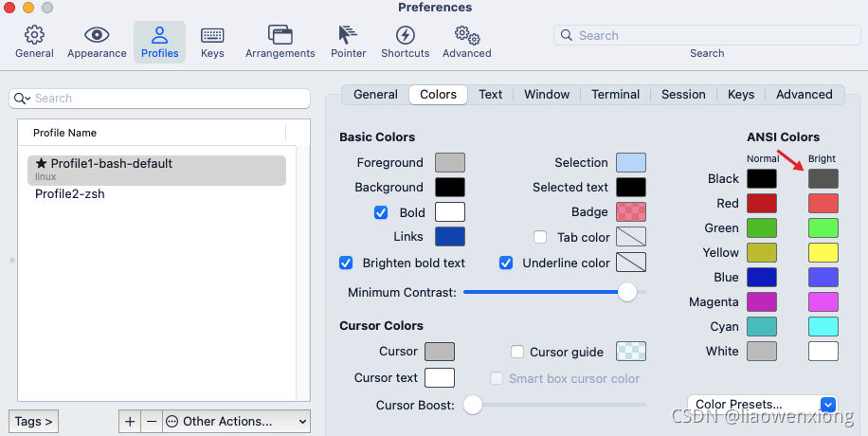868x436 pixels.
Task: Switch to the Session tab
Action: pyautogui.click(x=683, y=95)
